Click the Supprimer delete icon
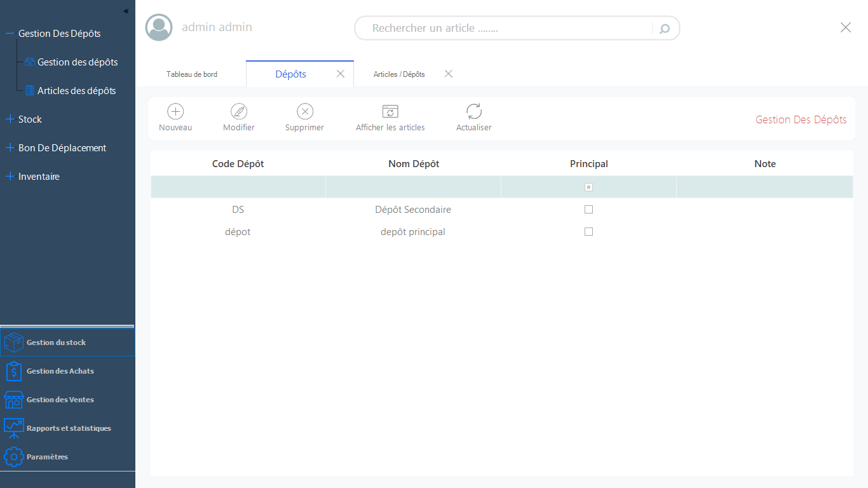 [x=305, y=112]
